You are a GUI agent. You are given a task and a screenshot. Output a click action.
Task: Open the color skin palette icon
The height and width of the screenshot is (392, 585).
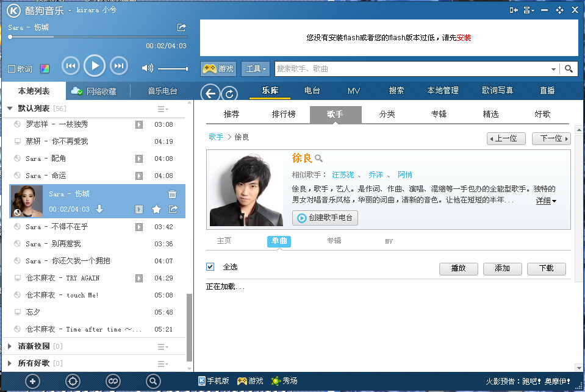point(45,69)
